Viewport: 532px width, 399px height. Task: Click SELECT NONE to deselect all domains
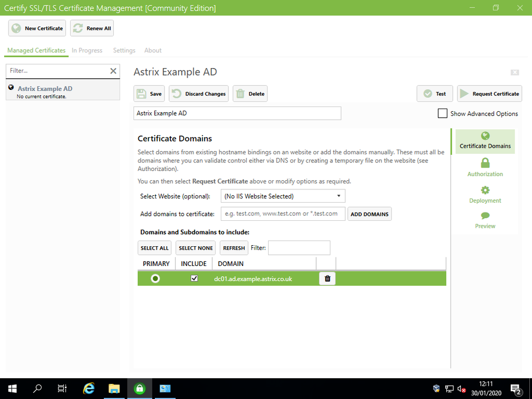click(195, 247)
